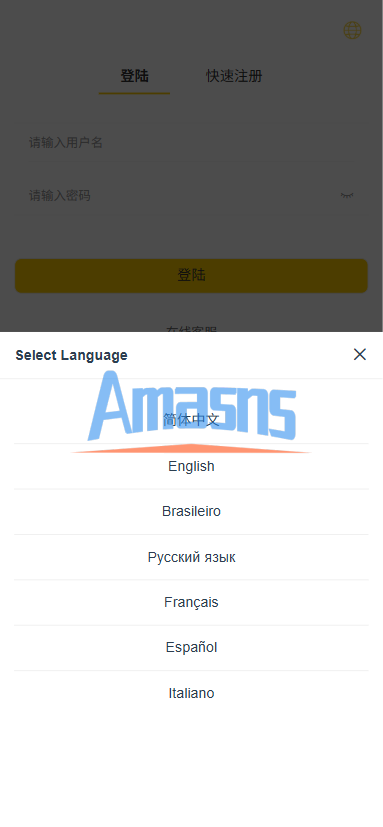Select Español language option
The height and width of the screenshot is (827, 383).
192,648
